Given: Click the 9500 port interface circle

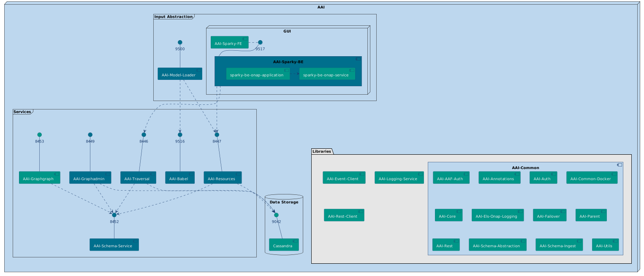Looking at the screenshot, I should [x=180, y=42].
